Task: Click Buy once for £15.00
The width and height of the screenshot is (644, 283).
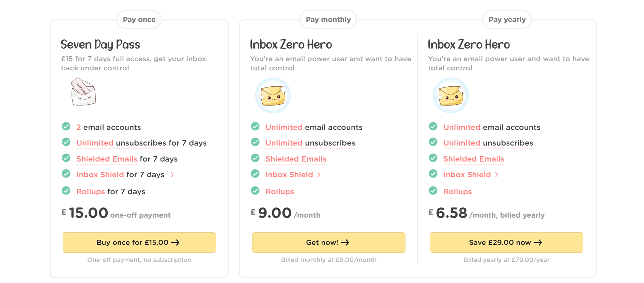Action: tap(139, 243)
